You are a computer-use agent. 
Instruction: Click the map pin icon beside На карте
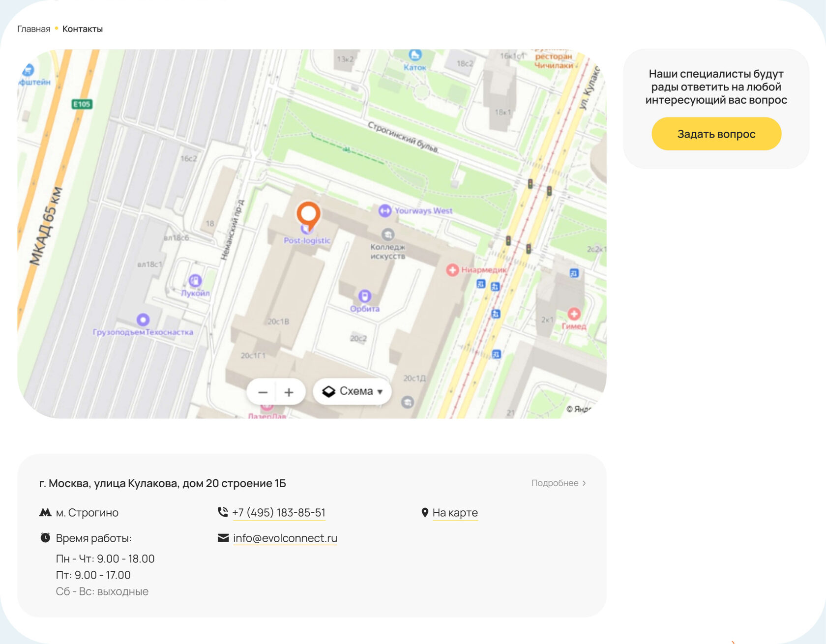click(425, 513)
